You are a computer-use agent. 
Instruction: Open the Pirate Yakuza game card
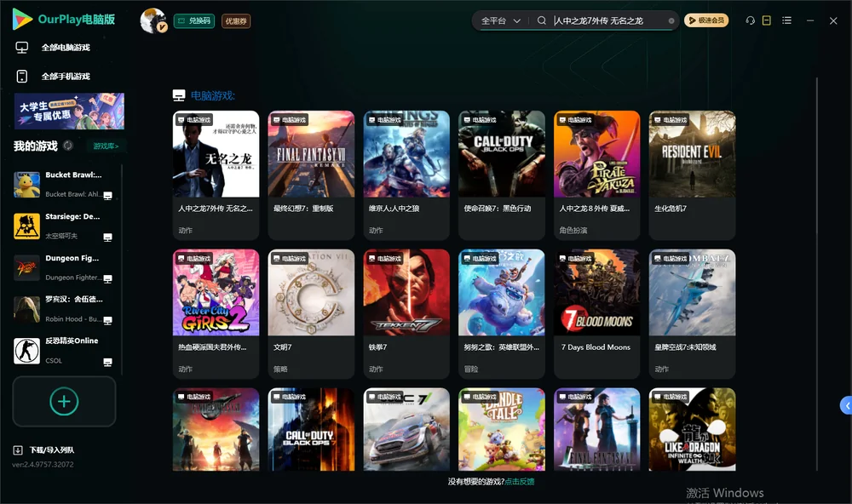[597, 175]
